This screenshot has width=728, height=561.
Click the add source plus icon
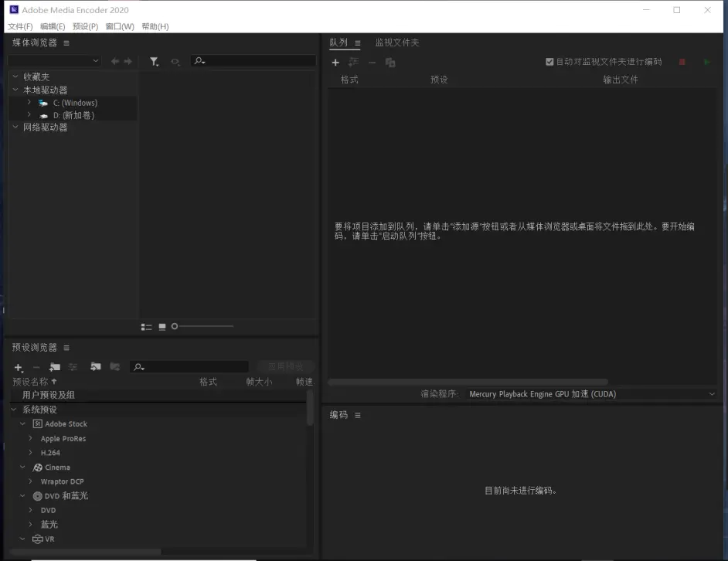coord(335,63)
